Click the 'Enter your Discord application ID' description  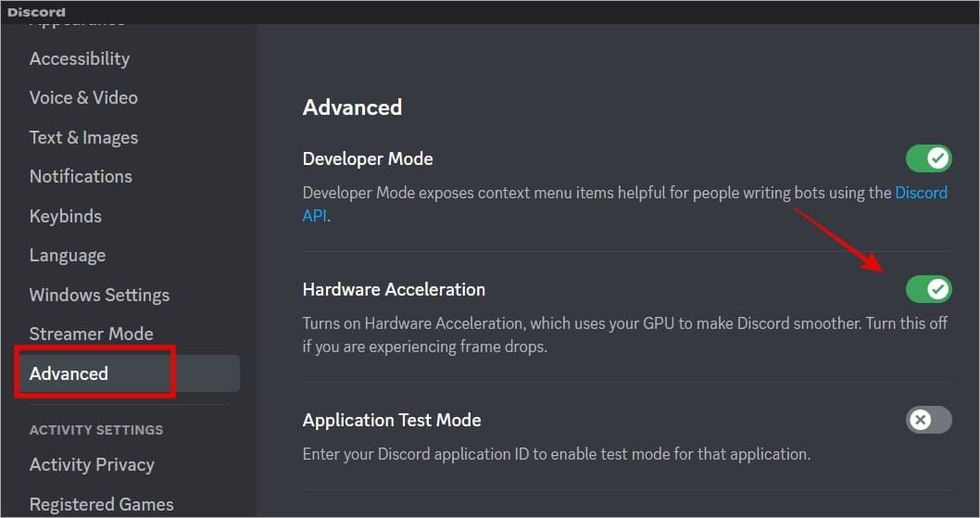557,454
